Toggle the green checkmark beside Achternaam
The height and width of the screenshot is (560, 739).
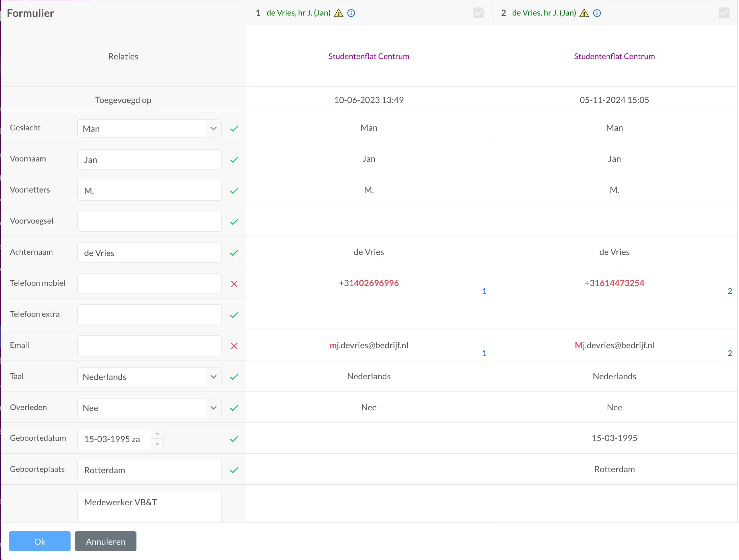[234, 252]
